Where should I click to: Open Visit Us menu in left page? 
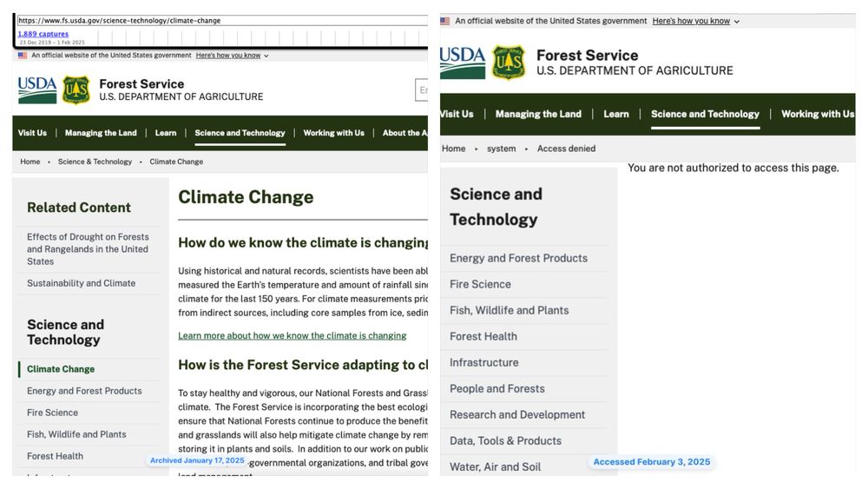(x=32, y=133)
